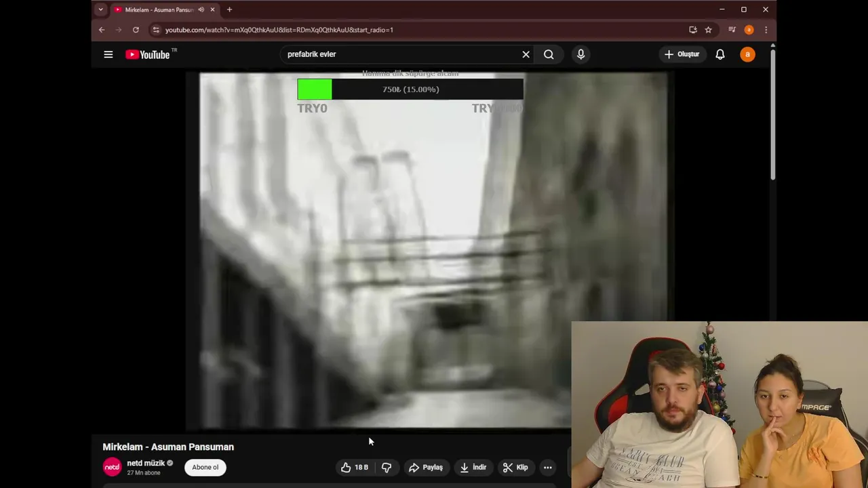Image resolution: width=868 pixels, height=488 pixels.
Task: Open the notifications bell
Action: pyautogui.click(x=720, y=54)
